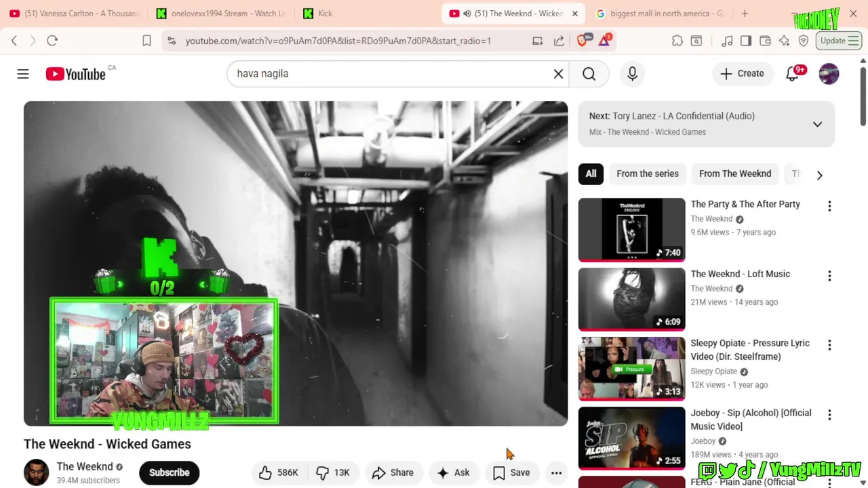Viewport: 868px width, 488px height.
Task: Reload the current page
Action: click(x=52, y=41)
